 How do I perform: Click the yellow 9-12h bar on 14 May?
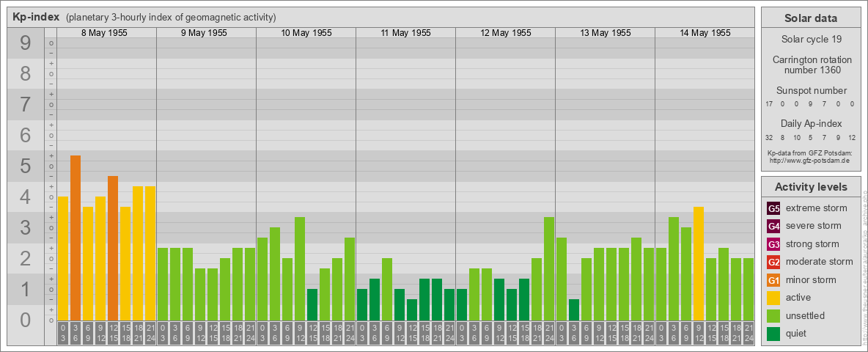point(699,263)
